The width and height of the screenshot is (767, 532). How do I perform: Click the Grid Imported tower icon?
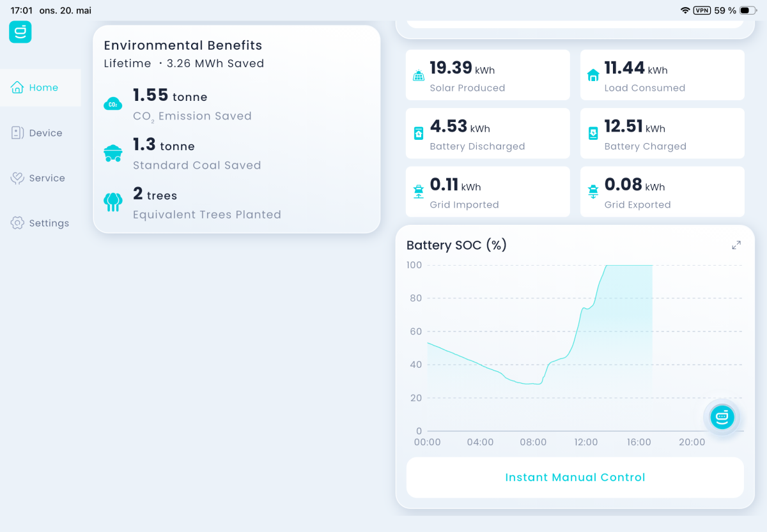[419, 192]
